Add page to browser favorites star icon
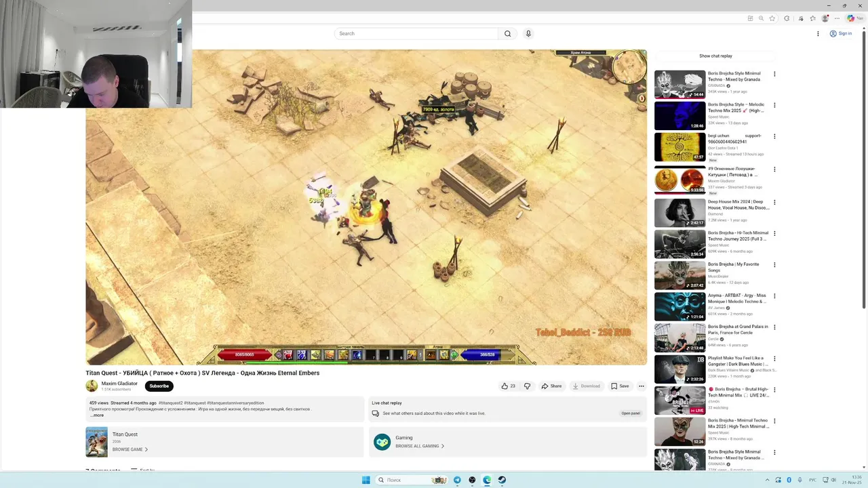 [772, 18]
